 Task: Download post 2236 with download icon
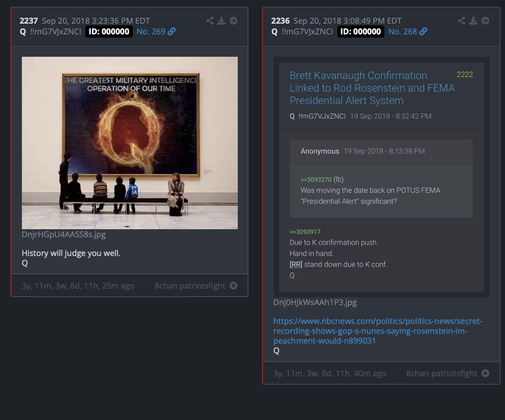473,21
